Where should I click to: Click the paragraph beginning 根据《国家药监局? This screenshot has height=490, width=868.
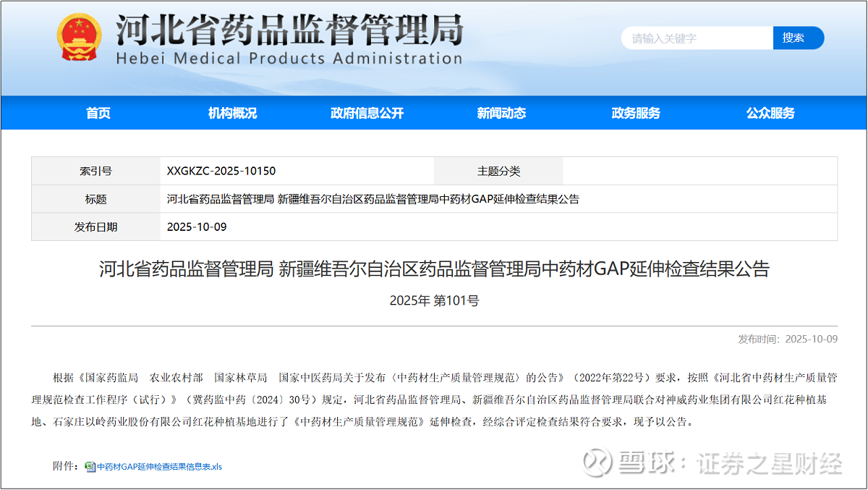tap(434, 400)
